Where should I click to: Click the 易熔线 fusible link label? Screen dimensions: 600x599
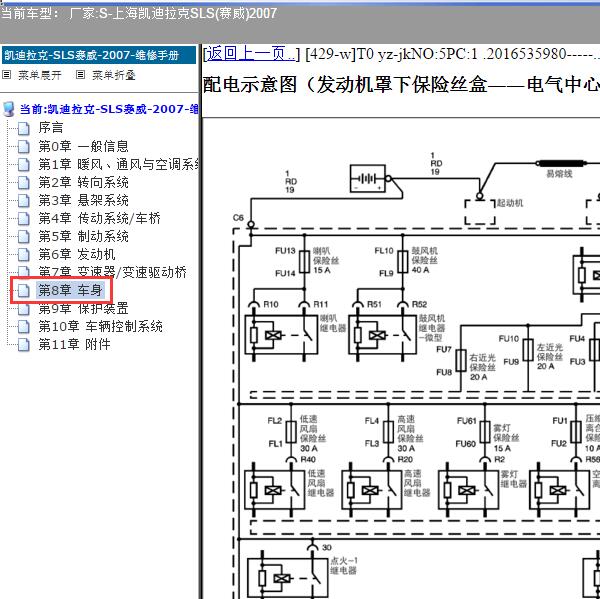(559, 174)
